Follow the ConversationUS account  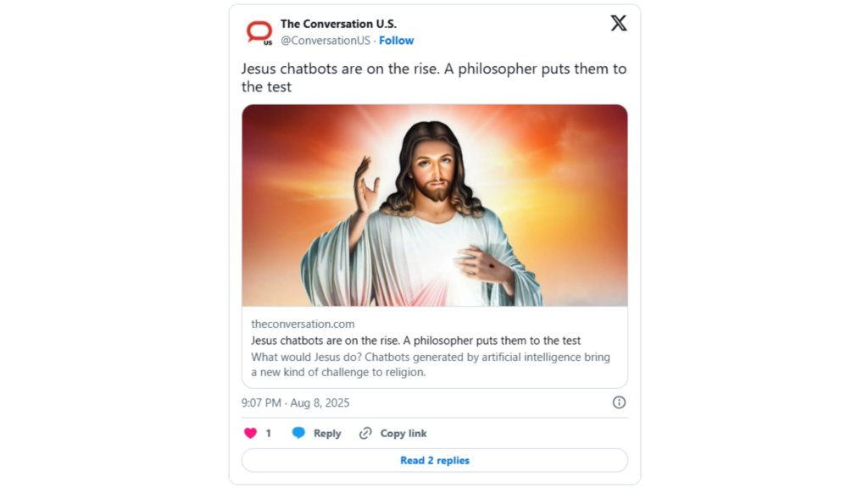[x=396, y=41]
